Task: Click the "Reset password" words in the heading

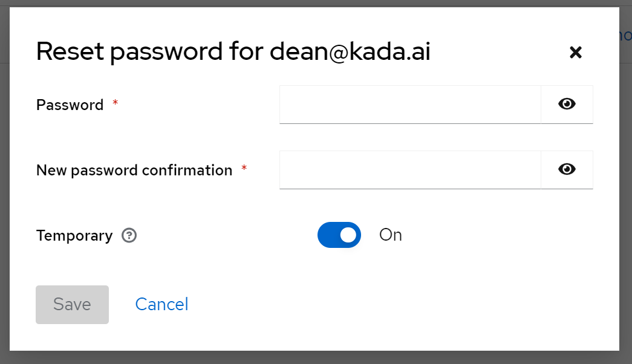Action: click(129, 53)
